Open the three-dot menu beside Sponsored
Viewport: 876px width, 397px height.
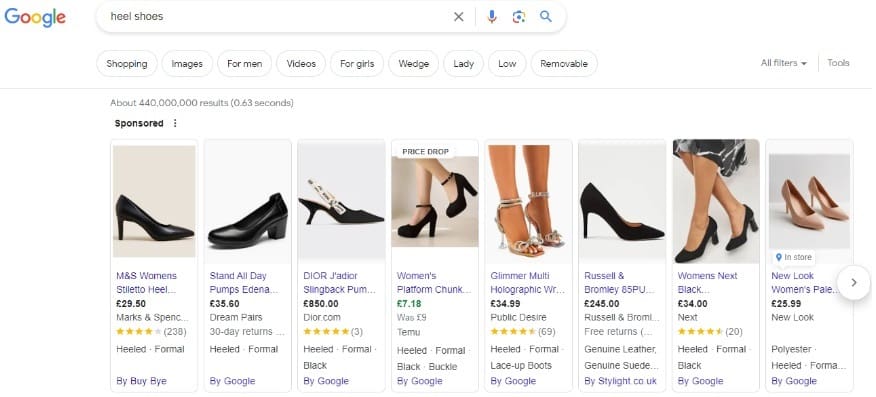point(175,123)
